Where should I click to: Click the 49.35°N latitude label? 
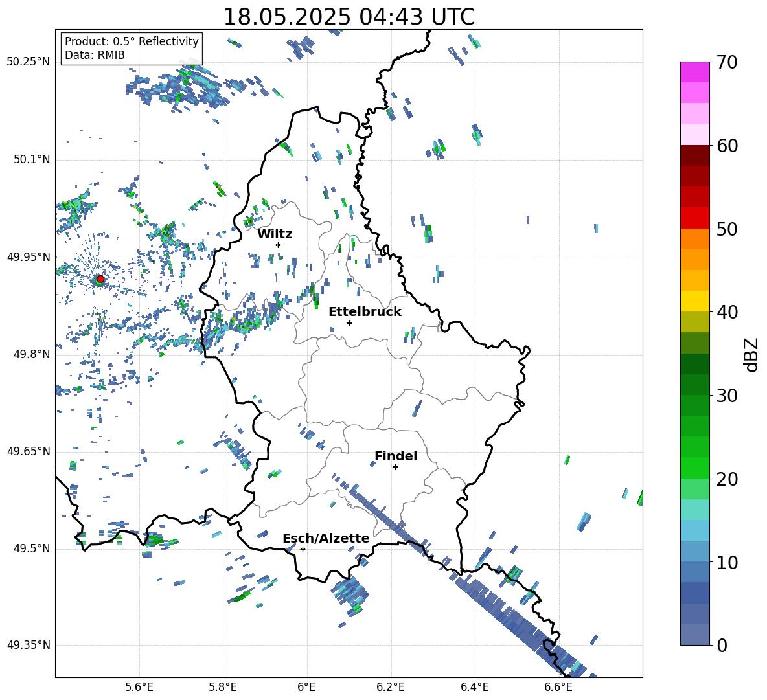click(29, 645)
